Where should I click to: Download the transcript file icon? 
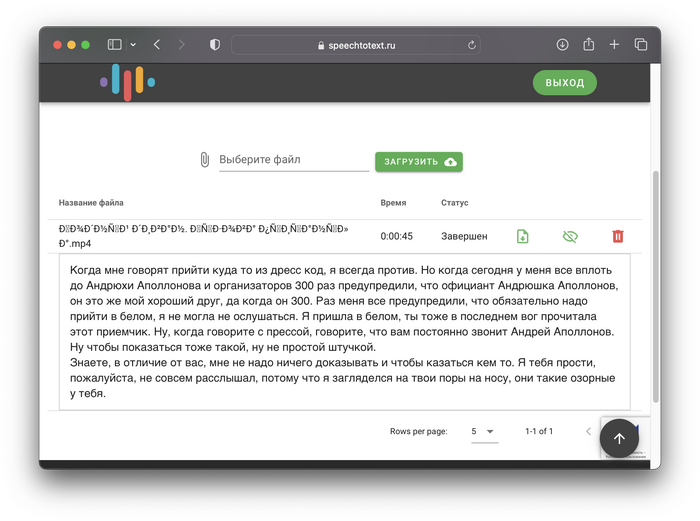[x=523, y=236]
